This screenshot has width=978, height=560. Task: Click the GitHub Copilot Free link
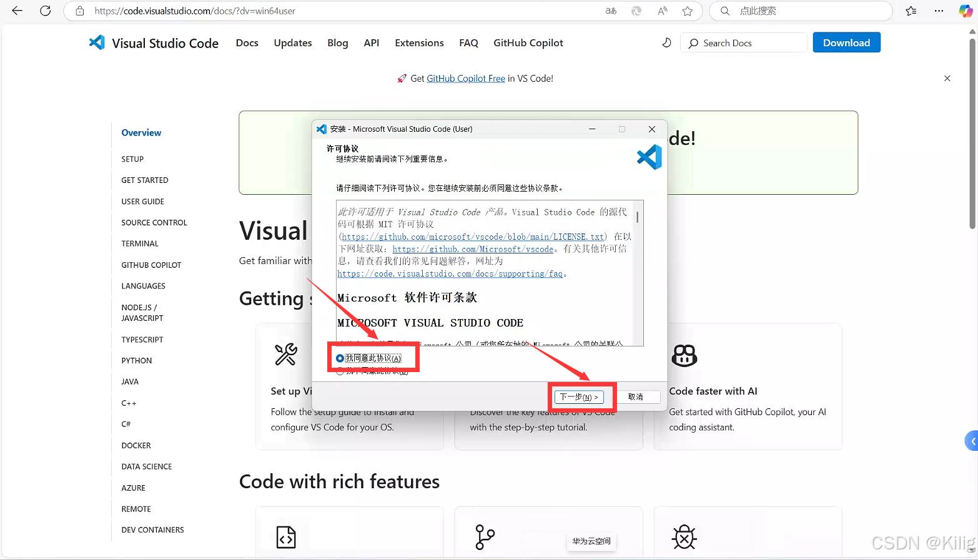click(466, 78)
